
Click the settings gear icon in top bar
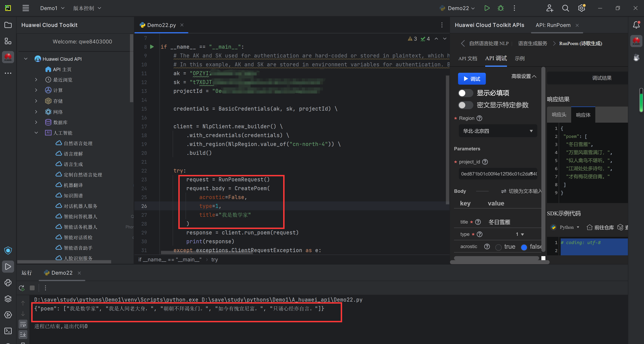[581, 8]
